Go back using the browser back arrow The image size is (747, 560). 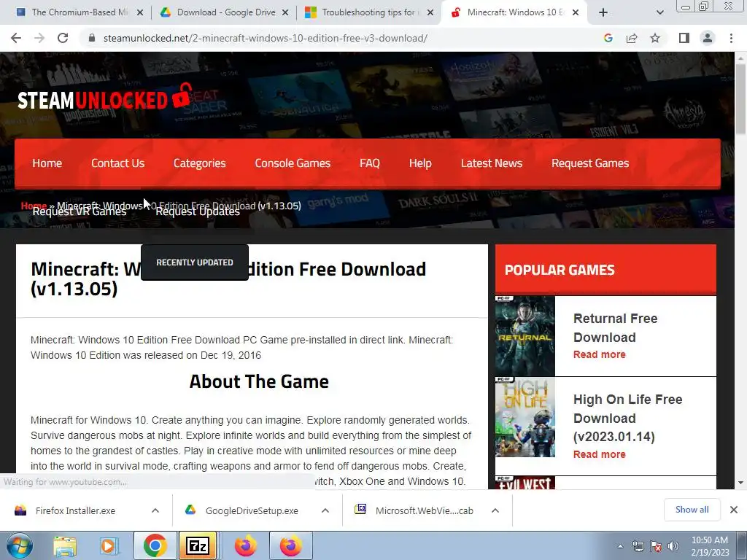pyautogui.click(x=16, y=38)
